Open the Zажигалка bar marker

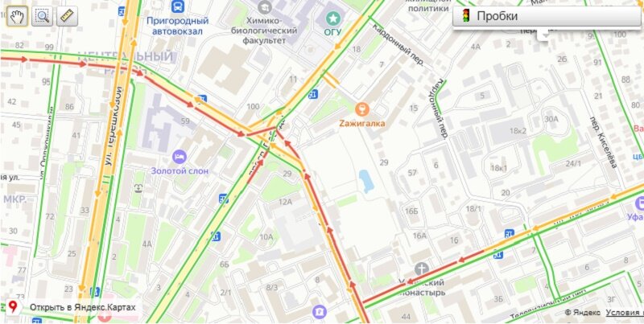[x=361, y=109]
